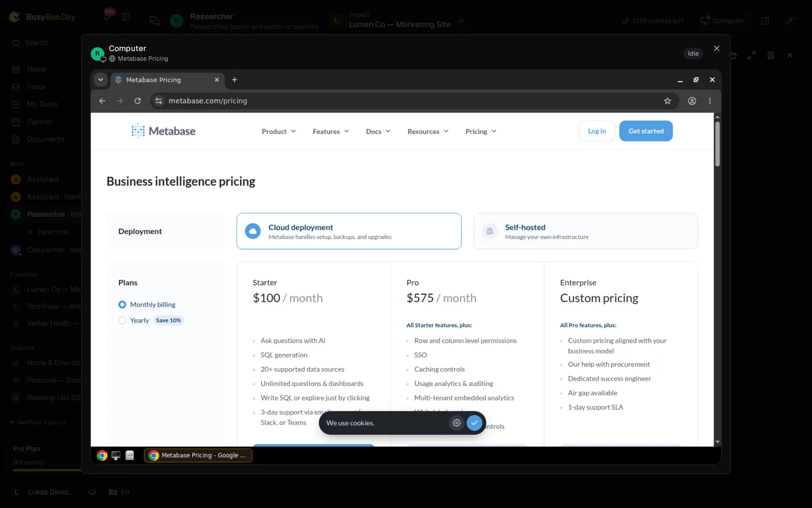Screen dimensions: 812x508
Task: Expand the Docs menu
Action: pos(378,131)
